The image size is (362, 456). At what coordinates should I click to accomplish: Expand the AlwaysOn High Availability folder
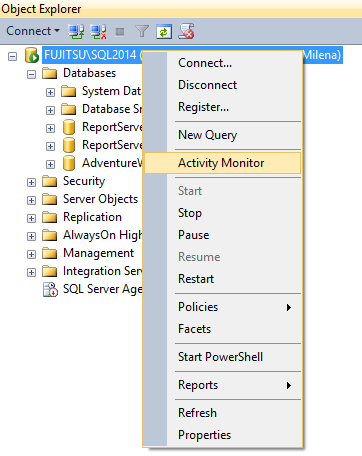point(31,236)
